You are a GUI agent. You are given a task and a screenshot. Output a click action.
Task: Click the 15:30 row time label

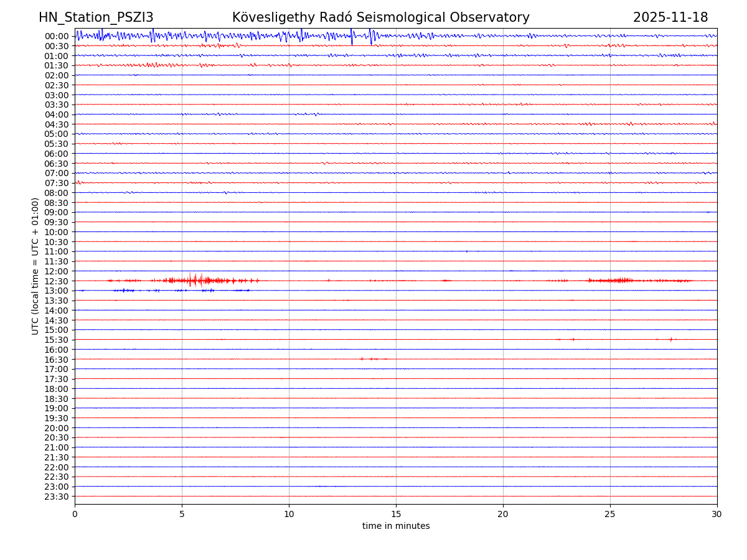tap(56, 340)
